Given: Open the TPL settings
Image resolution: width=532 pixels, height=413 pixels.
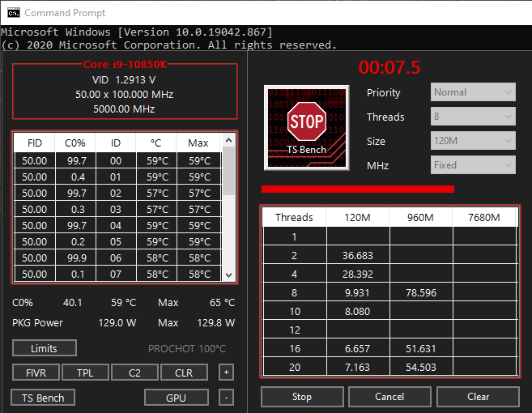Looking at the screenshot, I should (85, 373).
